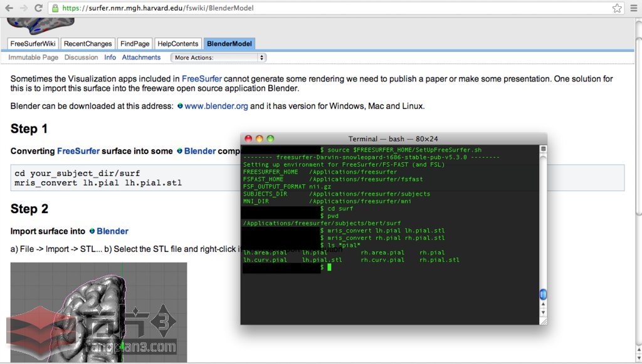Open the Info page link
This screenshot has width=642, height=364.
(x=110, y=57)
